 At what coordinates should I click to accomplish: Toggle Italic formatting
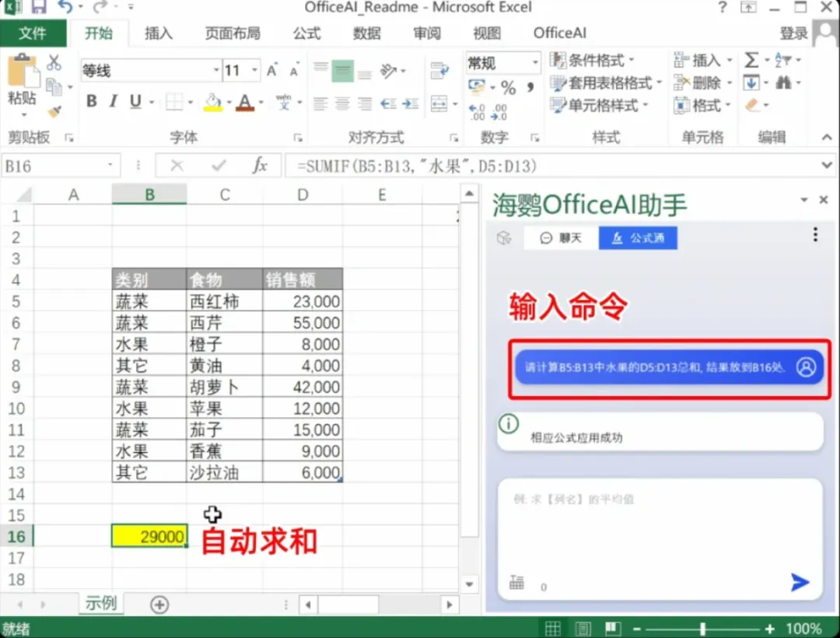click(x=113, y=100)
